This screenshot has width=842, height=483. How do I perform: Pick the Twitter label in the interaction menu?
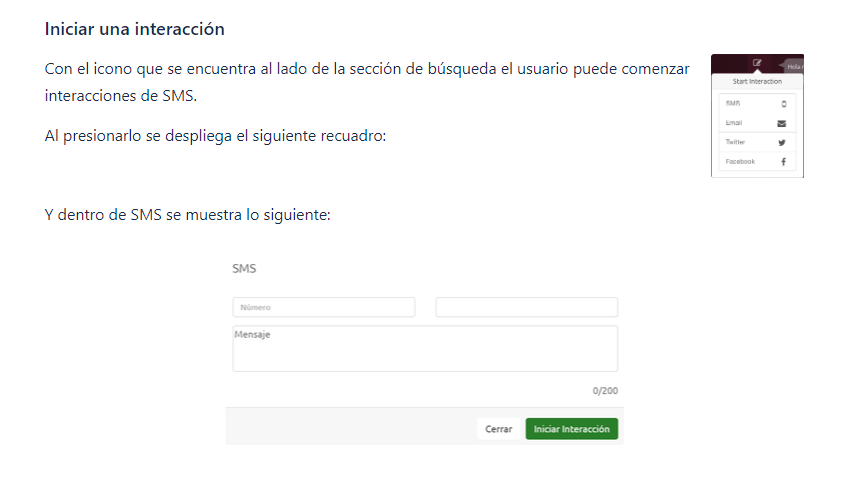(x=735, y=142)
